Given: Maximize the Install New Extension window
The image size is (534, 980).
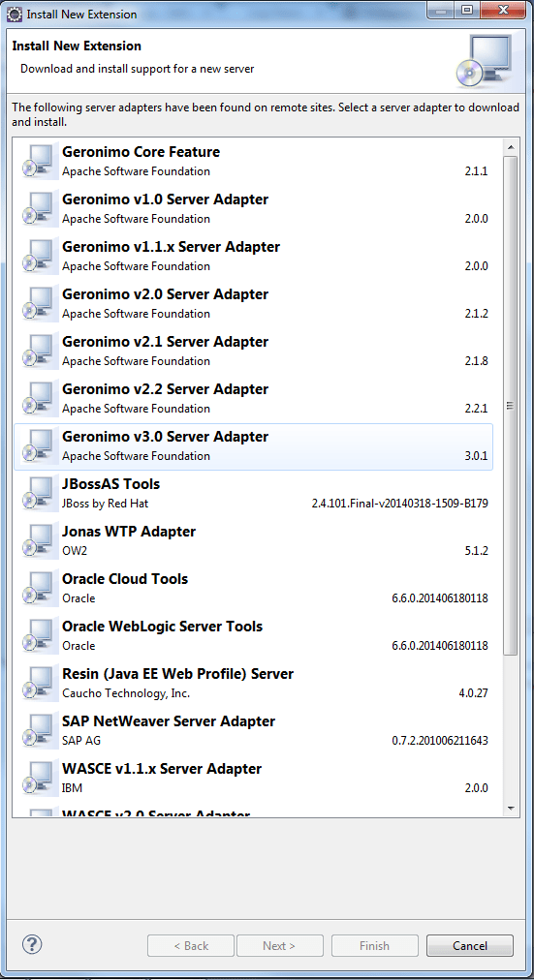Looking at the screenshot, I should 467,10.
